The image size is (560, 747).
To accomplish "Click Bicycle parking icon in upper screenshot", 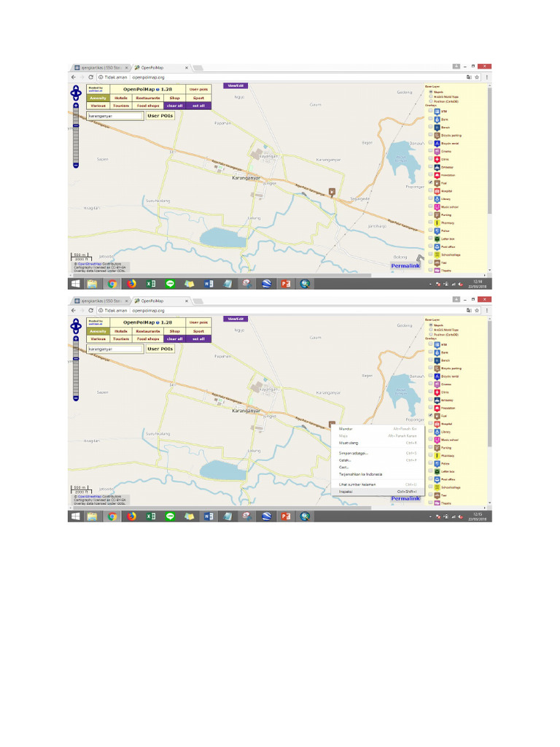I will coord(437,135).
